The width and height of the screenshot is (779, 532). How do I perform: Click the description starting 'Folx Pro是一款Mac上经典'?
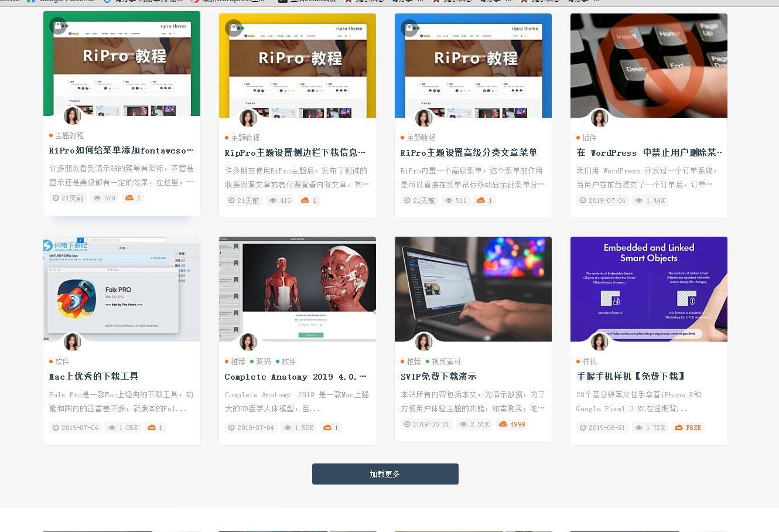tap(121, 402)
